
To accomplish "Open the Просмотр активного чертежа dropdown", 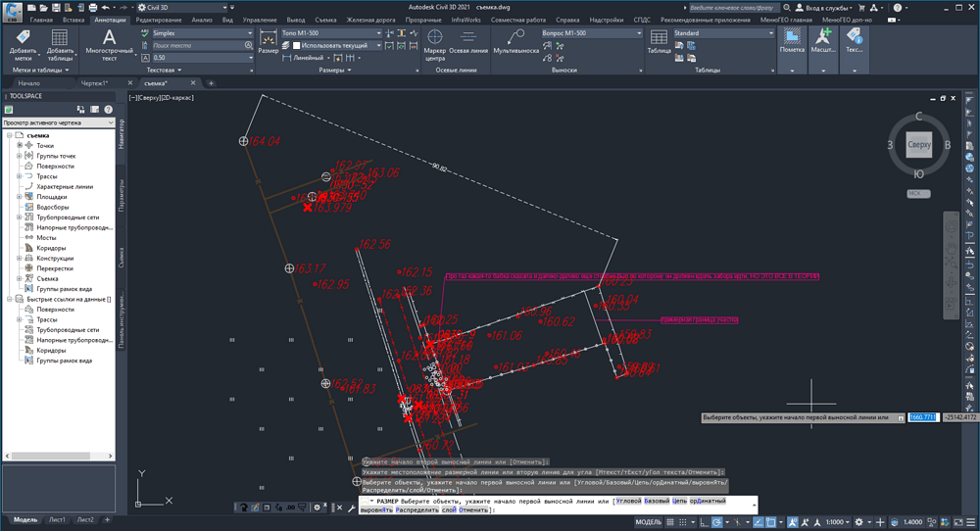I will 58,123.
